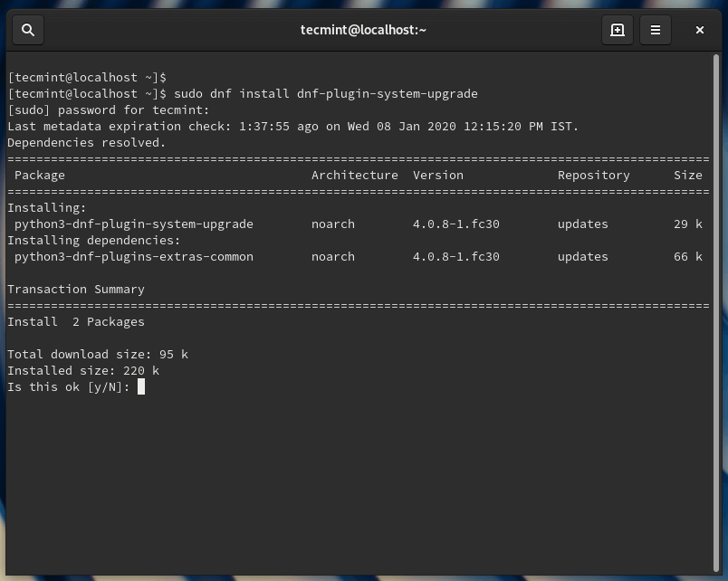The height and width of the screenshot is (581, 728).
Task: Click the window title tecmint@localhost:~
Action: coord(363,30)
